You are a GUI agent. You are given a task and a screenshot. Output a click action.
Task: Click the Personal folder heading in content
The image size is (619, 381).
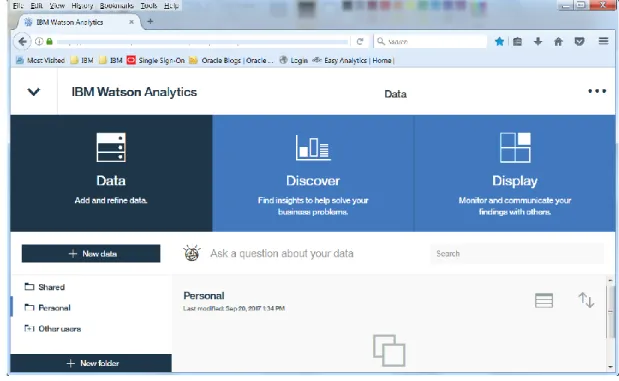click(204, 296)
